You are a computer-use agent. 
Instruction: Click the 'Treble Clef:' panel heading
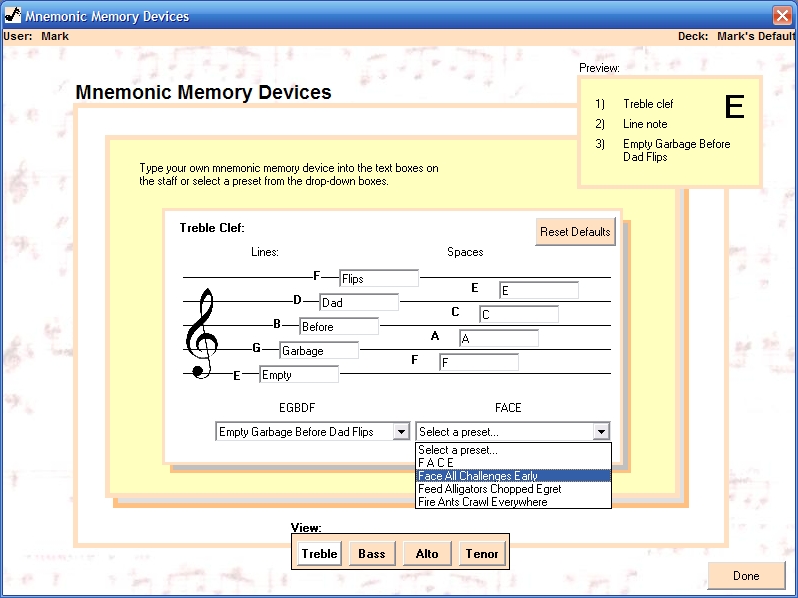[x=212, y=227]
